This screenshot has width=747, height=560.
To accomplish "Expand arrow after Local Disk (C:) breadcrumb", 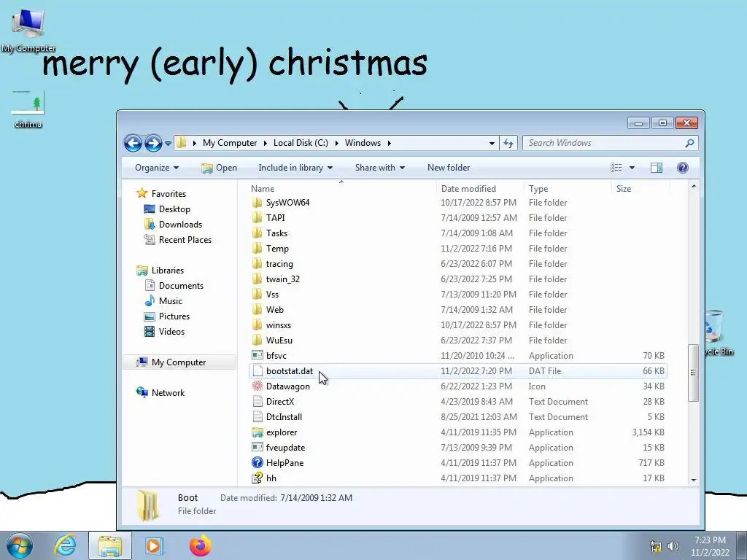I will click(x=336, y=143).
